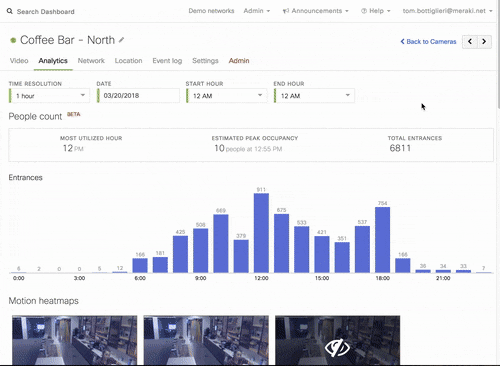Click the pencil icon to rename camera
This screenshot has width=500, height=366.
tap(122, 40)
